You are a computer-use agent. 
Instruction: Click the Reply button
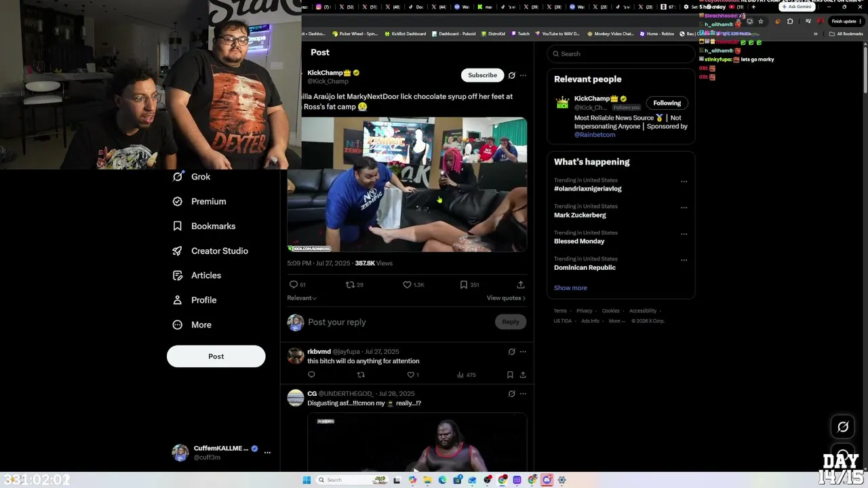[x=511, y=323]
